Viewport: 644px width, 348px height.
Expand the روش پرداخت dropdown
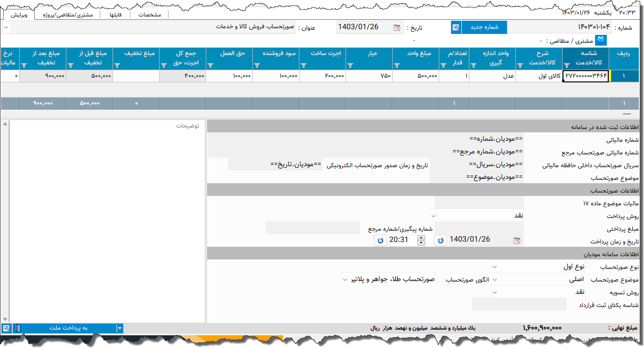[x=434, y=216]
